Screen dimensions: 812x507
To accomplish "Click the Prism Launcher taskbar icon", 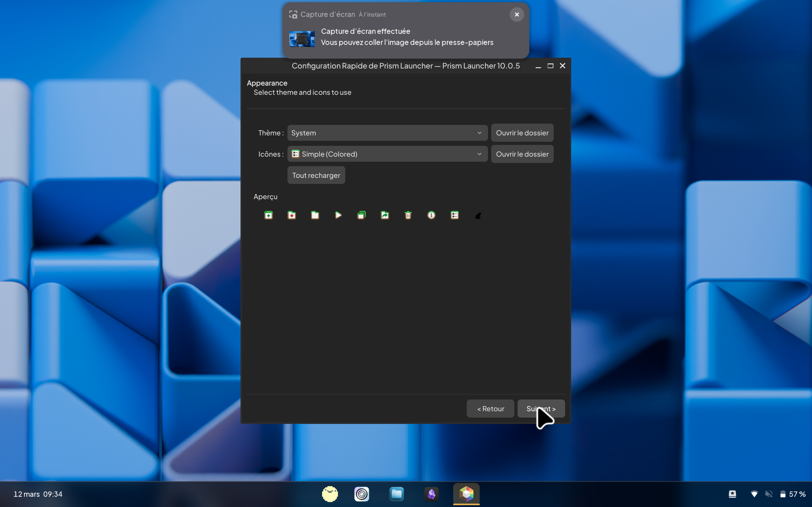I will click(x=466, y=494).
